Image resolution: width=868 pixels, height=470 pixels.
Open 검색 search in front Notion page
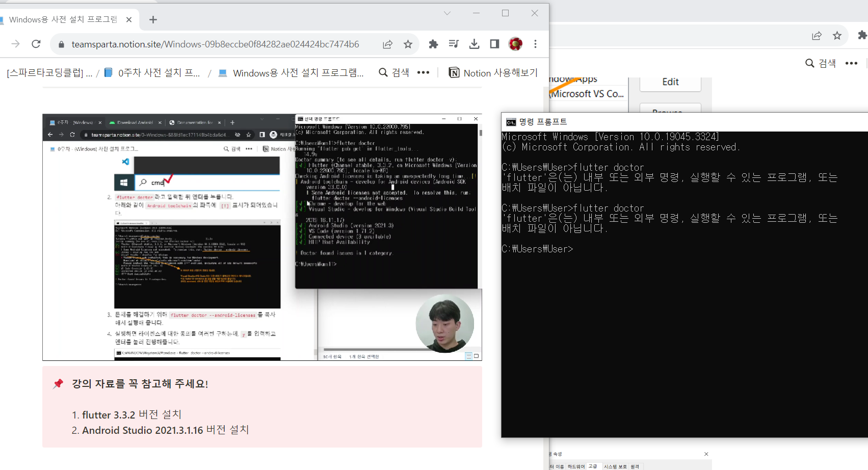coord(394,72)
